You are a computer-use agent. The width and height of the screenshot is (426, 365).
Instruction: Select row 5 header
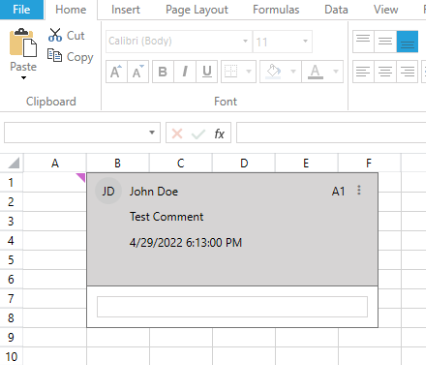point(11,260)
